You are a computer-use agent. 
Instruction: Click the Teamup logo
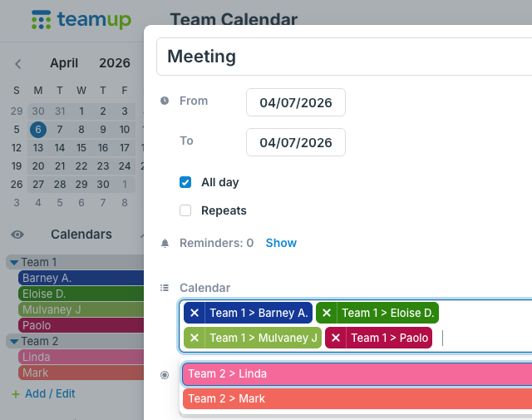81,20
